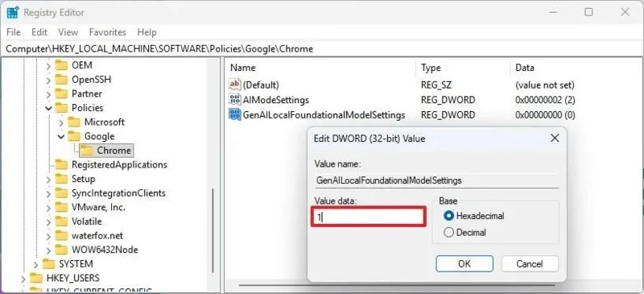Select the Volatile key label
The width and height of the screenshot is (644, 294).
pyautogui.click(x=87, y=222)
